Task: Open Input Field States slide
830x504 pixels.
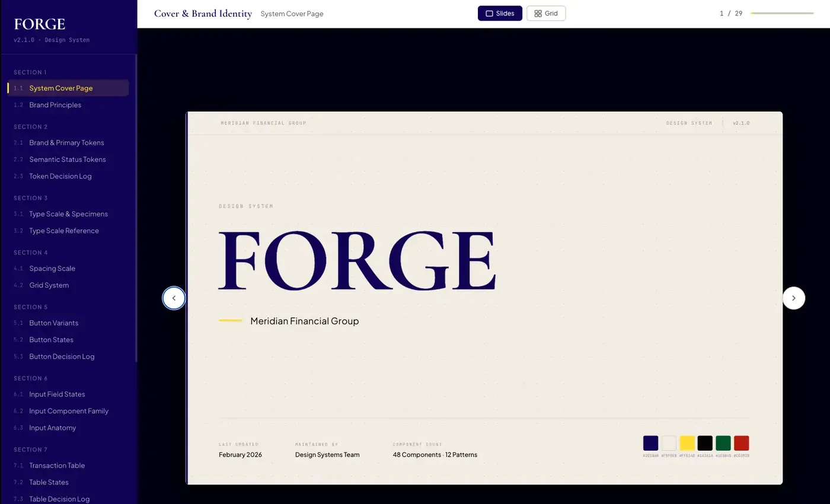Action: point(68,394)
